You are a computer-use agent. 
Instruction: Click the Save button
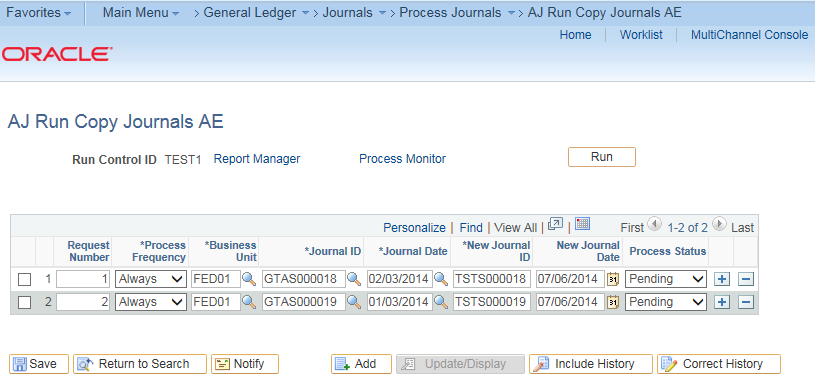click(39, 364)
